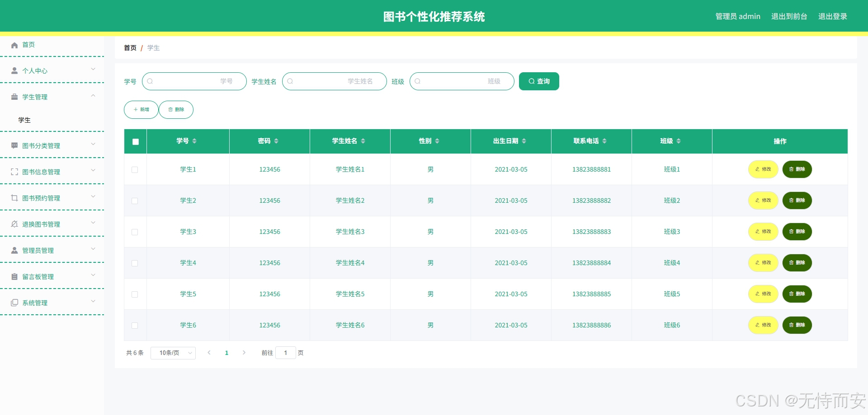Select page 1 in pagination
Image resolution: width=868 pixels, height=415 pixels.
(226, 353)
